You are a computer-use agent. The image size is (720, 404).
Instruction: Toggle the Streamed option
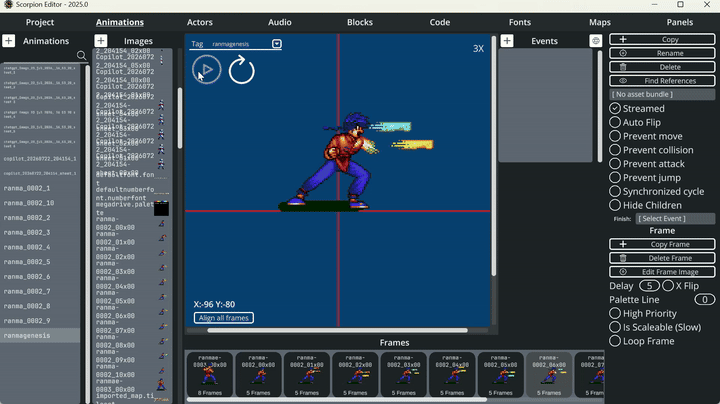(615, 108)
